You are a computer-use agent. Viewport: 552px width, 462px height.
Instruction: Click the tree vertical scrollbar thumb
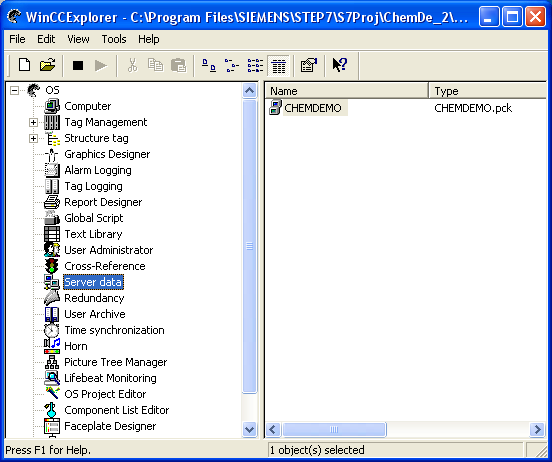click(x=250, y=246)
